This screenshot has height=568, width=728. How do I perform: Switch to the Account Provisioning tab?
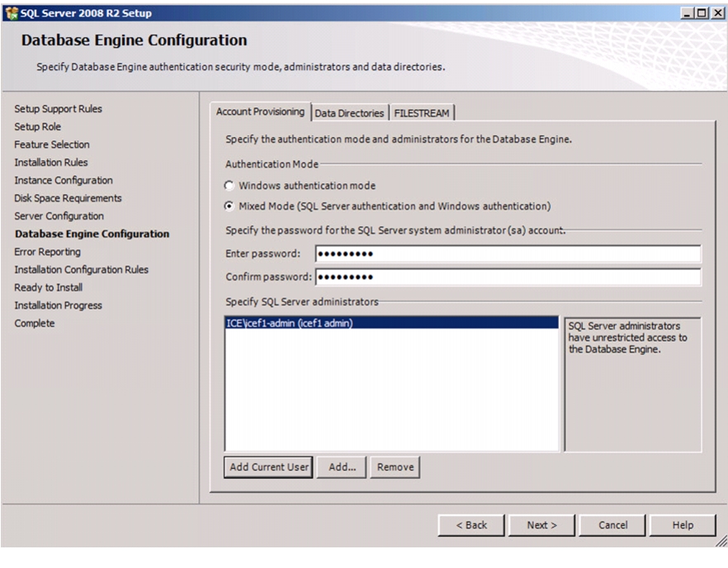(x=260, y=112)
